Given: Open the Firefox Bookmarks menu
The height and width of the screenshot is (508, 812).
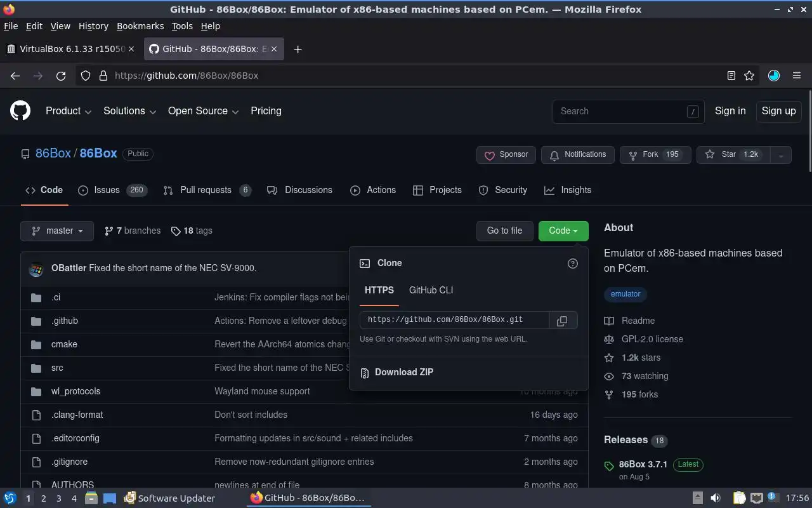Looking at the screenshot, I should click(140, 26).
